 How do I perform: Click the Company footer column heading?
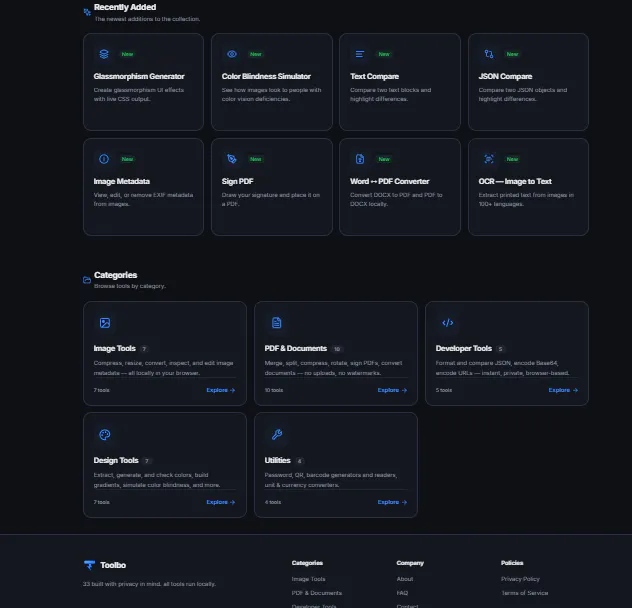[410, 563]
